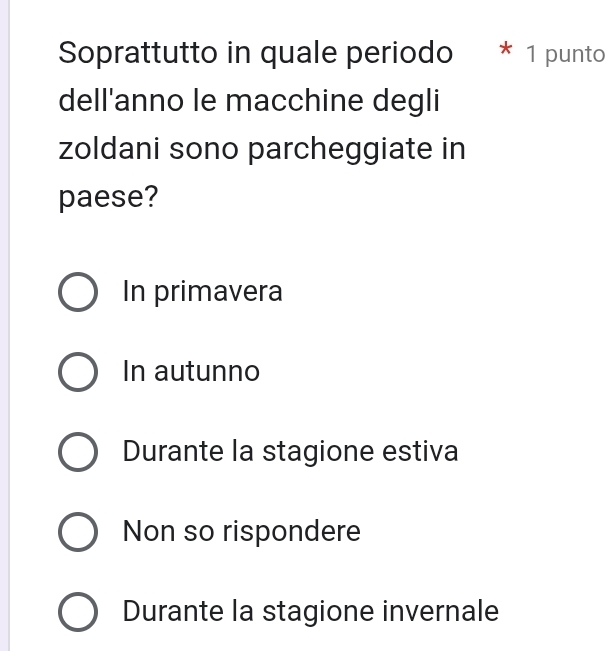Pick the Durante la stagione invernale radio circle
This screenshot has width=616, height=651.
click(x=79, y=611)
